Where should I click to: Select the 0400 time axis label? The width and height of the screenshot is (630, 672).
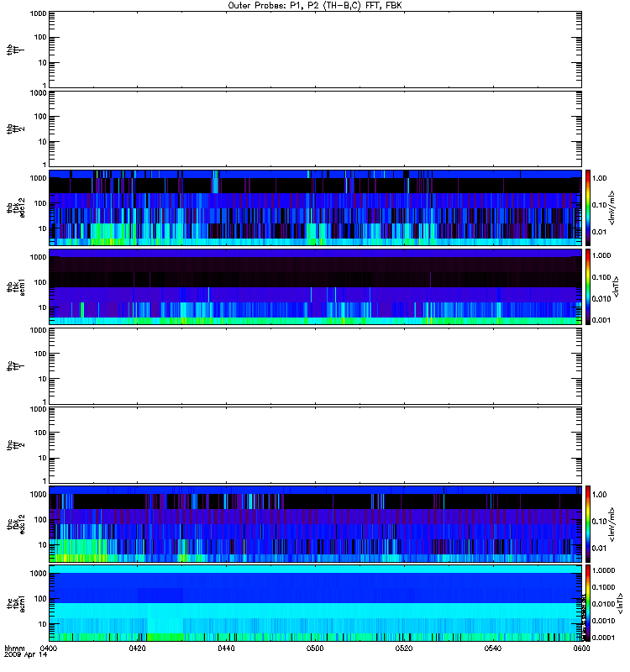(48, 648)
